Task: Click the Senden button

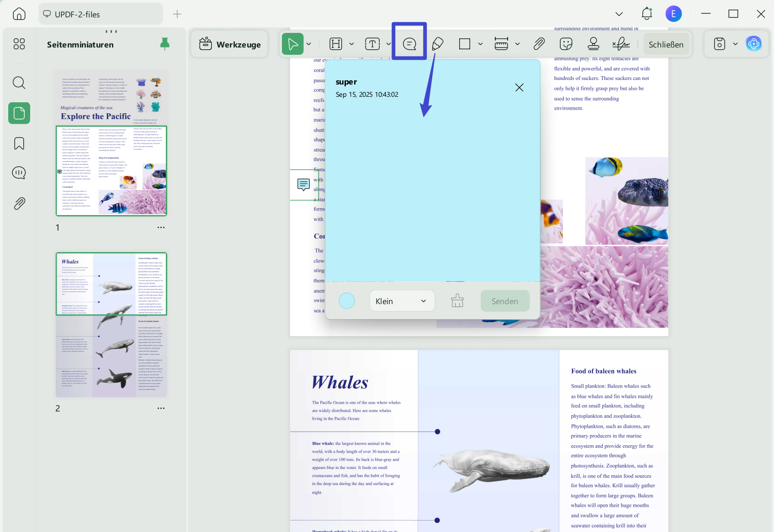Action: point(505,301)
